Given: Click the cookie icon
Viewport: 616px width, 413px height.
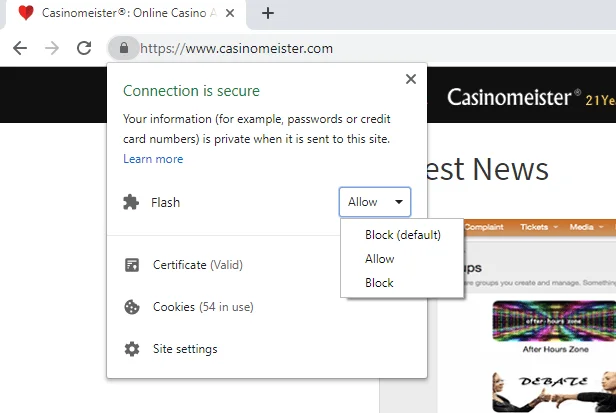Looking at the screenshot, I should (x=132, y=307).
